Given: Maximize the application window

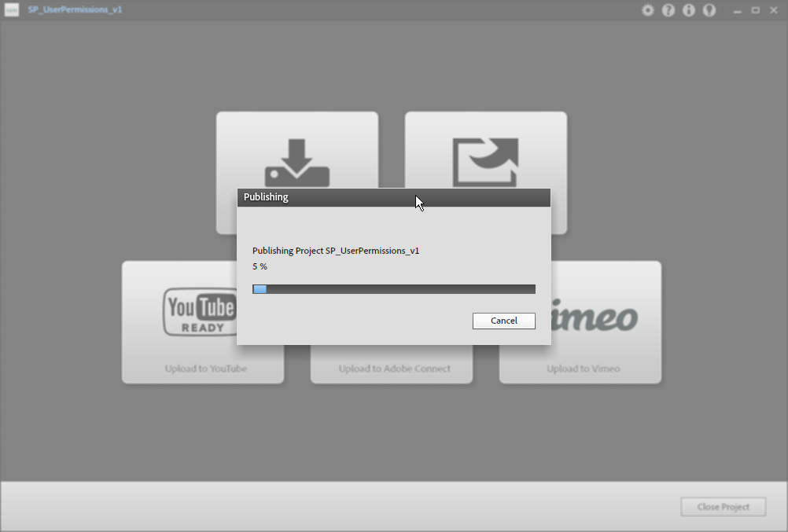Looking at the screenshot, I should (x=755, y=10).
